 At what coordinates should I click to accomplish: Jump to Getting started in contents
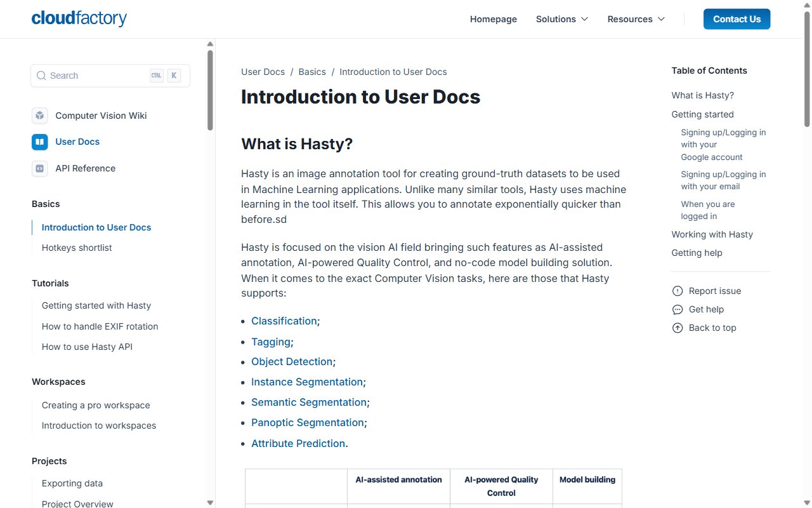coord(703,114)
